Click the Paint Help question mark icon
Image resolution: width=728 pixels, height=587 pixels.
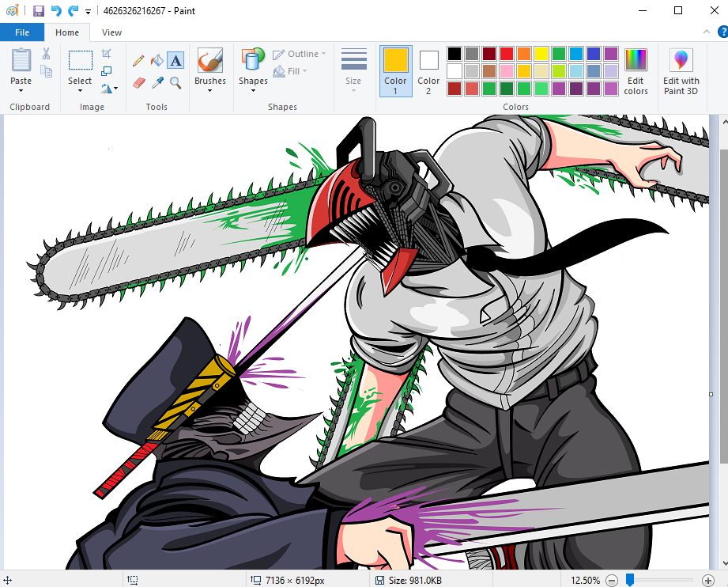pyautogui.click(x=722, y=32)
